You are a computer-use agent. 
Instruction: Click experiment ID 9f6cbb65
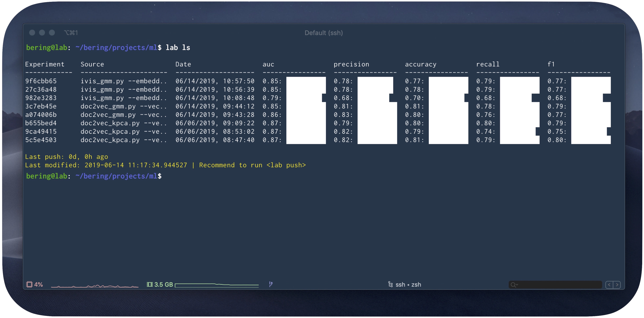click(41, 81)
